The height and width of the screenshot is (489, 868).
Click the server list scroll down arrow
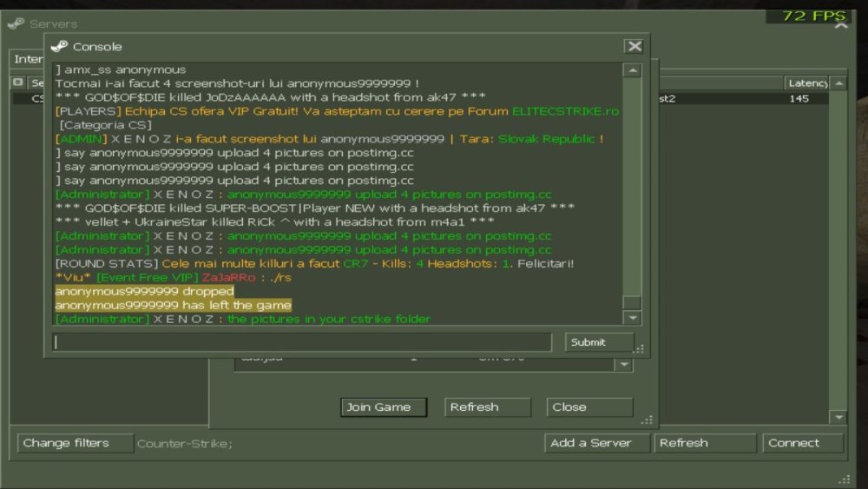838,417
